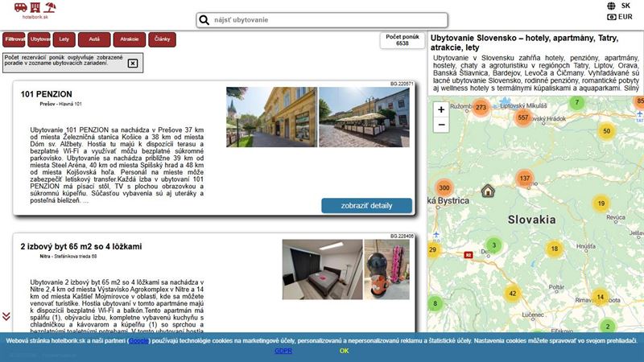Click the search magnifier icon

[x=204, y=19]
